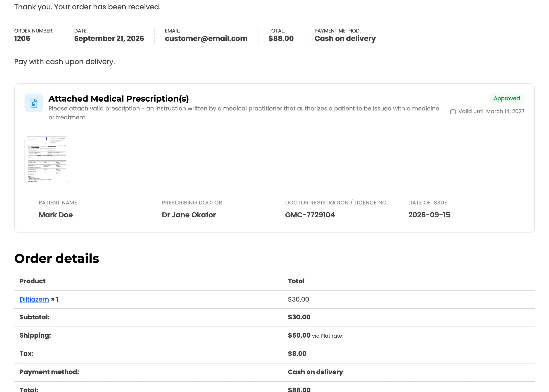Click the '× 1' quantity beside Diltiazem
The image size is (549, 392).
[x=55, y=299]
